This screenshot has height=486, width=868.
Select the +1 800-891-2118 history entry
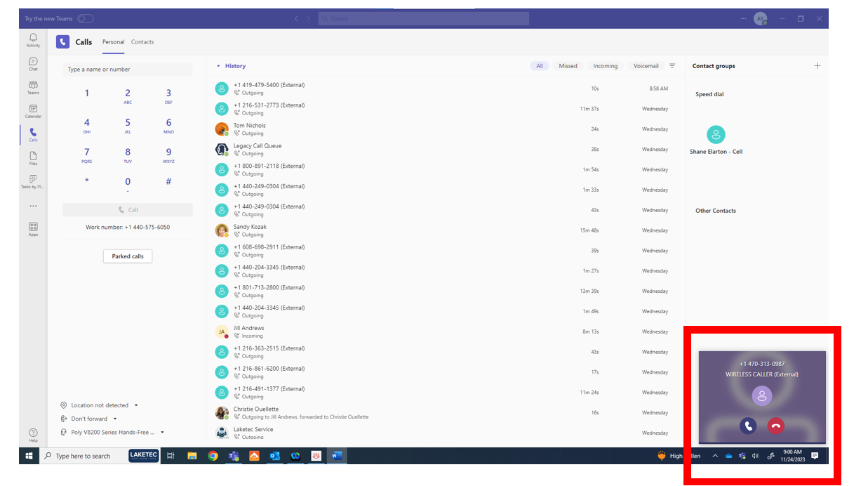coord(446,170)
